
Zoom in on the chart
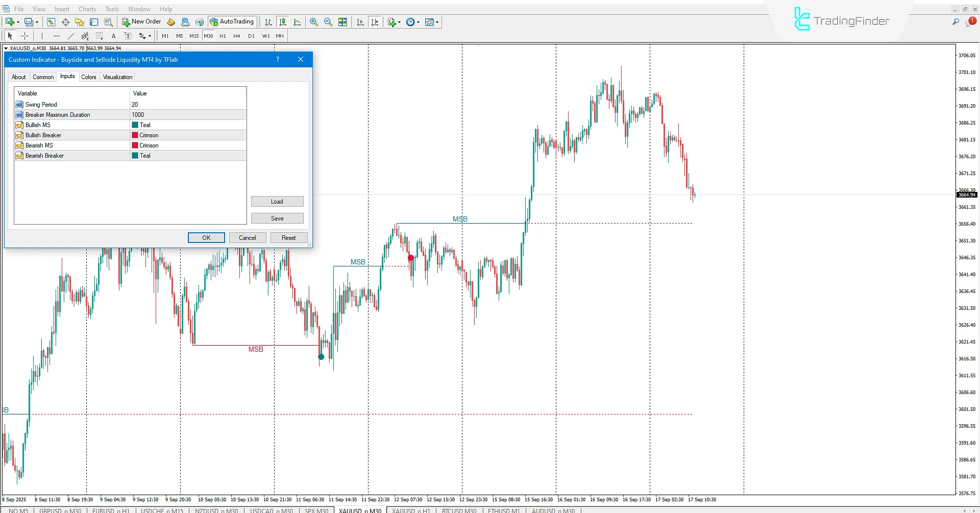coord(313,22)
